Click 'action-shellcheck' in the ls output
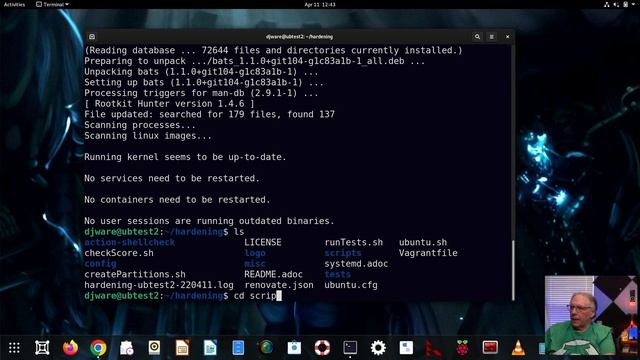 point(129,242)
